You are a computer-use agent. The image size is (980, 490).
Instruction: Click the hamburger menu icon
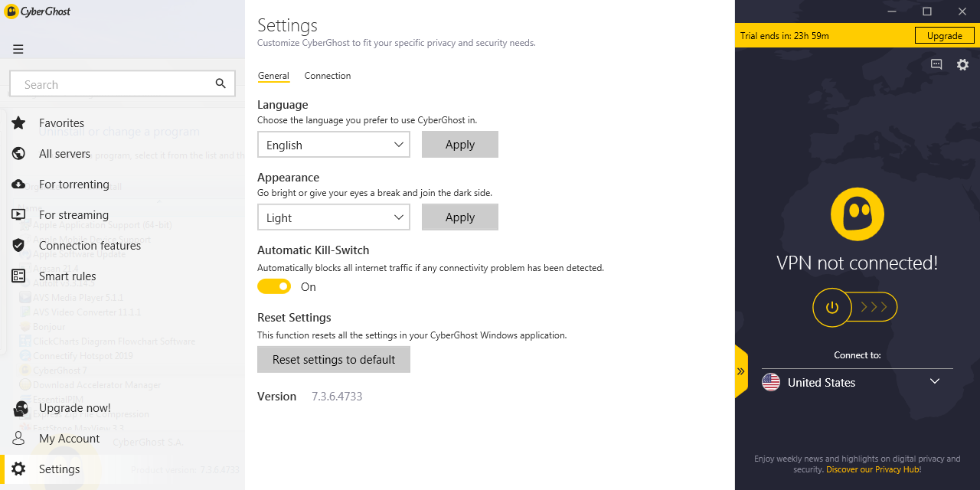point(18,49)
